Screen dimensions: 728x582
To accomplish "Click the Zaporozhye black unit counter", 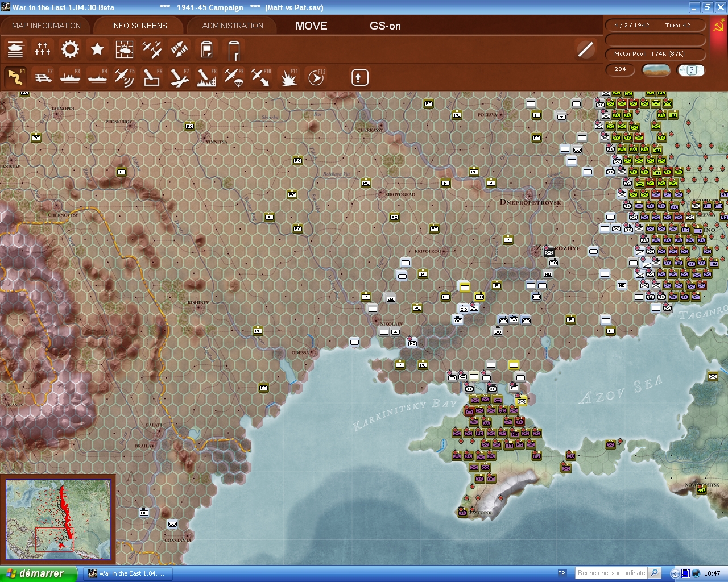I will tap(549, 252).
